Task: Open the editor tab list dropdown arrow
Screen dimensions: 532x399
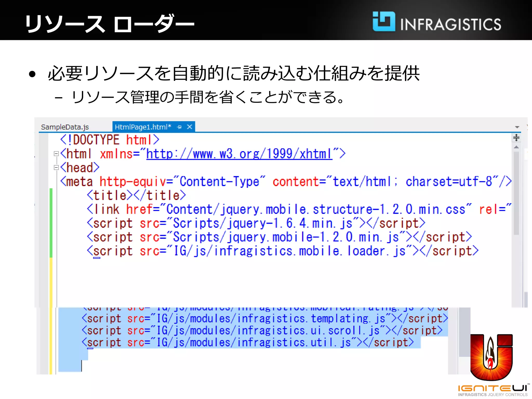Action: pyautogui.click(x=517, y=127)
